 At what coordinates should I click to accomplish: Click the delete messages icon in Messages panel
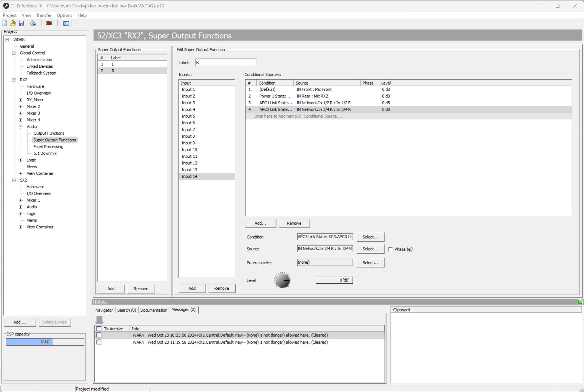[x=100, y=320]
